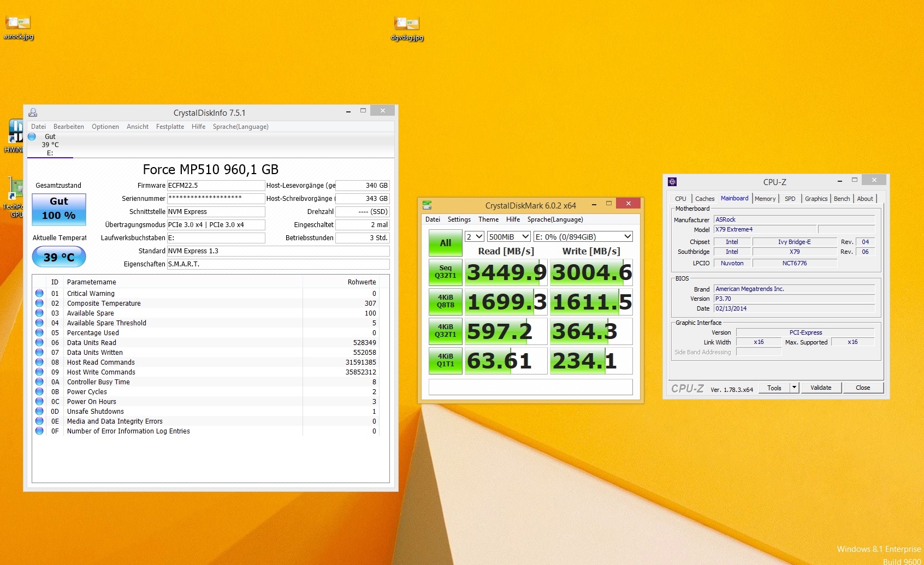Switch to the SPD tab in CPU-Z
Viewport: 924px width, 565px height.
[790, 199]
